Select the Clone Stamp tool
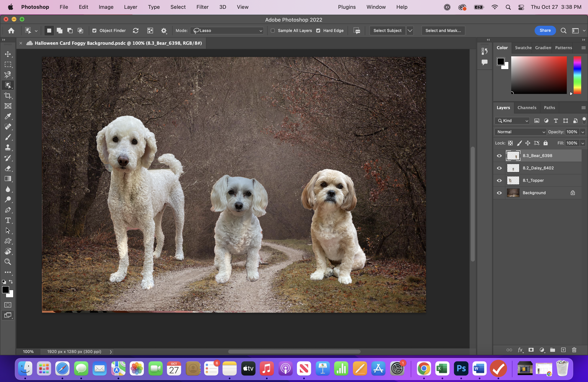 click(x=8, y=148)
